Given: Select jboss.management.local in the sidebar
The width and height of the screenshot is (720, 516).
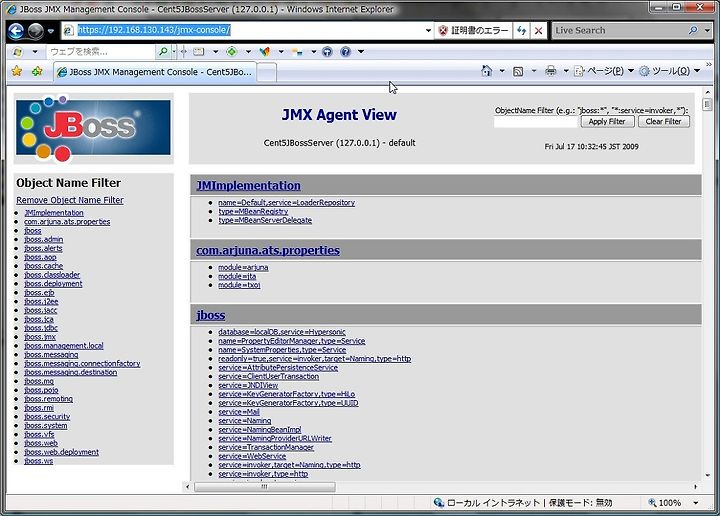Looking at the screenshot, I should (64, 346).
